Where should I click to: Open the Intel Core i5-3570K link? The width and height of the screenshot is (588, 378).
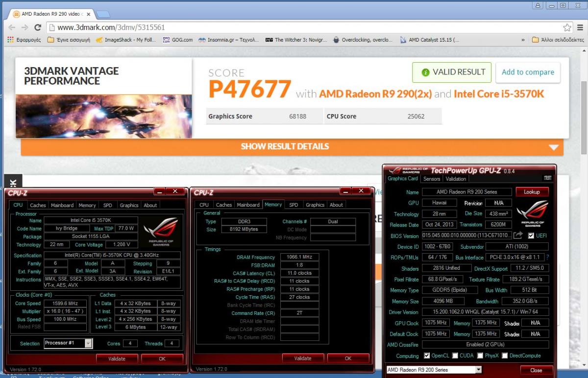coord(499,94)
